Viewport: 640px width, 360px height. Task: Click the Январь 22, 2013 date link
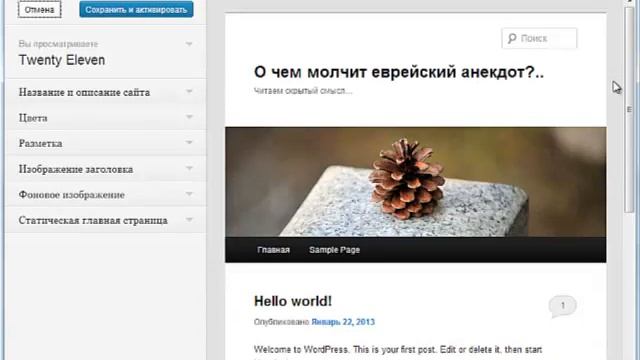pyautogui.click(x=343, y=322)
